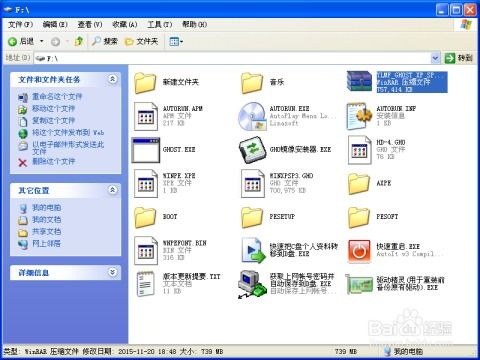This screenshot has width=480, height=360.
Task: Open 网上邻居 in Other Places
Action: coord(46,244)
